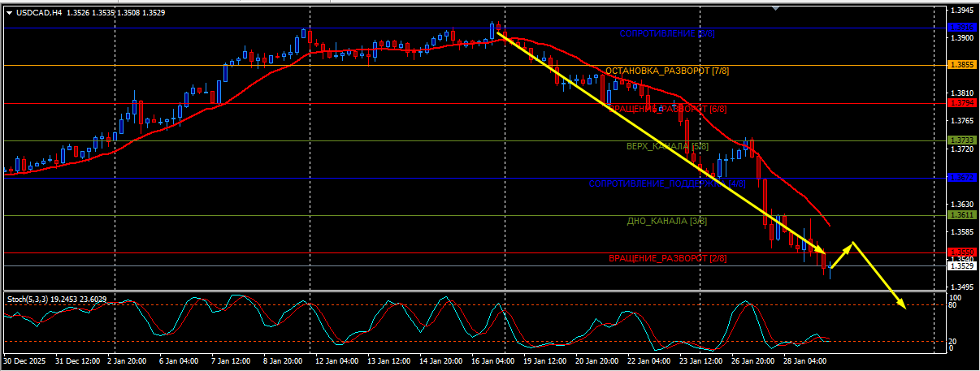Click the 13 Jan 12:00 time label
This screenshot has width=980, height=371.
388,360
